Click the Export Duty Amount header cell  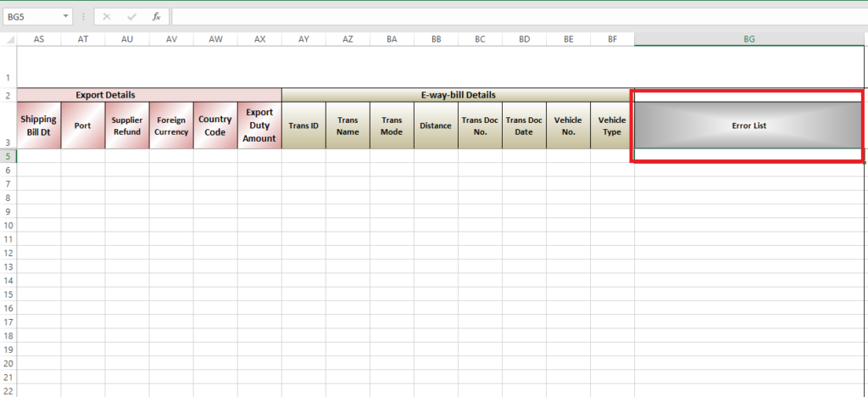click(x=259, y=126)
